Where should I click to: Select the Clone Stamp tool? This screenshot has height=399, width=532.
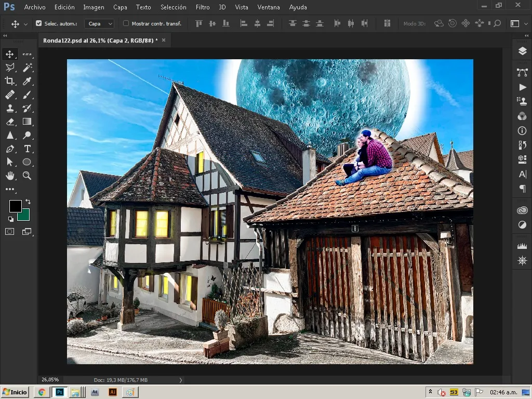point(10,108)
